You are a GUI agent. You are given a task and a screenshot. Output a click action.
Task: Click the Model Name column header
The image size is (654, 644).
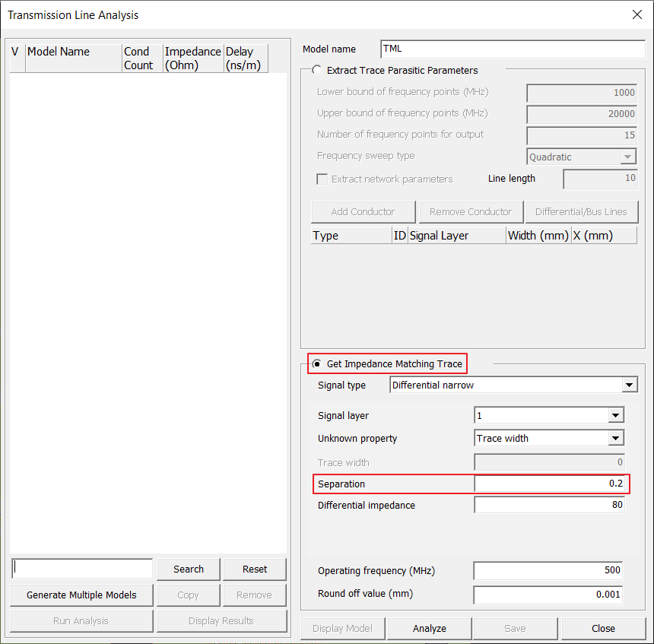pyautogui.click(x=73, y=58)
